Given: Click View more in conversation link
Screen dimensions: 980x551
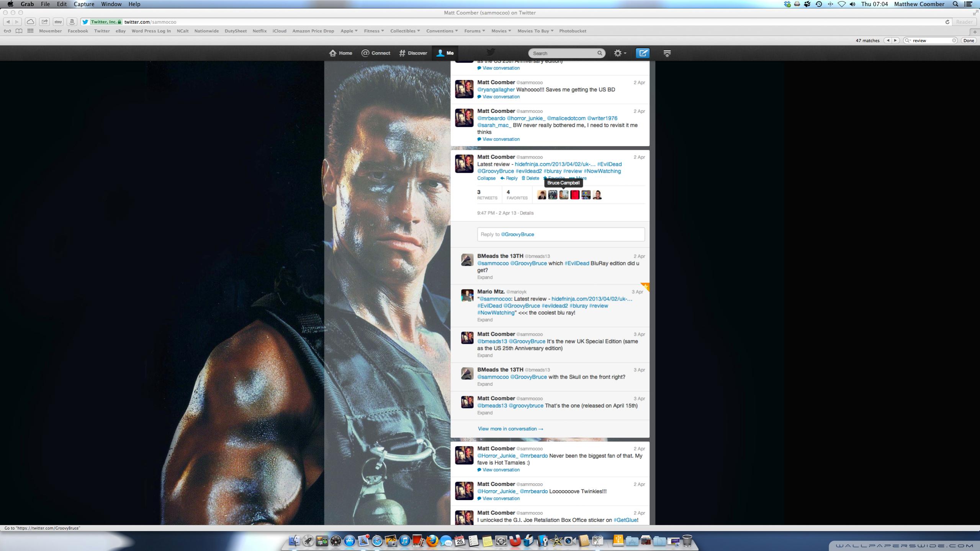Looking at the screenshot, I should pyautogui.click(x=510, y=429).
